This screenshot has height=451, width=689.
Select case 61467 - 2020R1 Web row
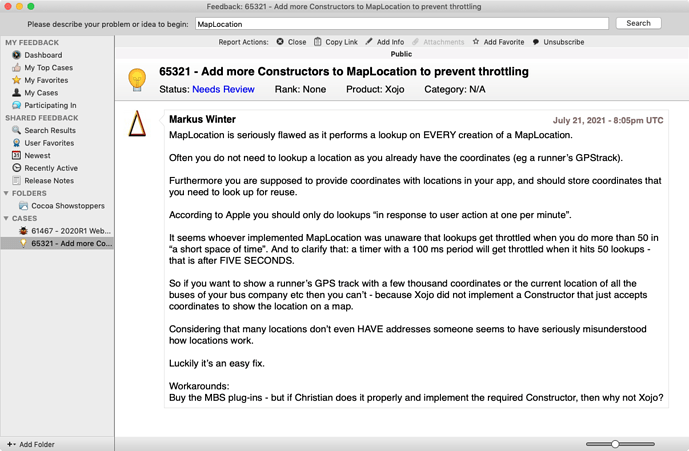click(57, 231)
